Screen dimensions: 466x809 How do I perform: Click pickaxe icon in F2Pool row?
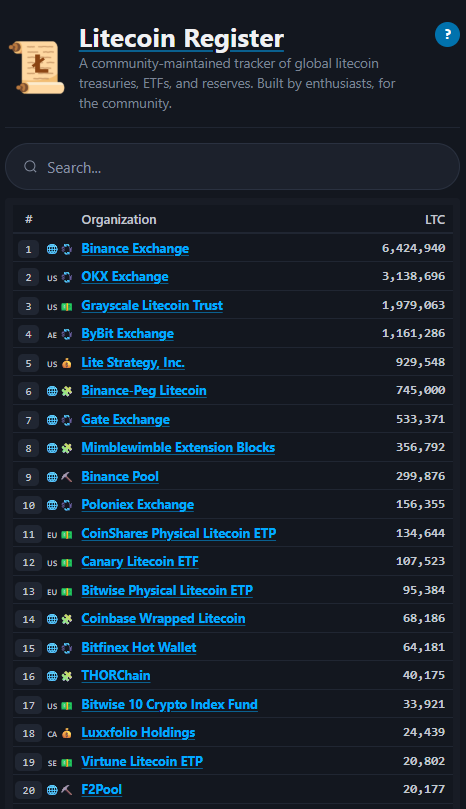(x=67, y=790)
